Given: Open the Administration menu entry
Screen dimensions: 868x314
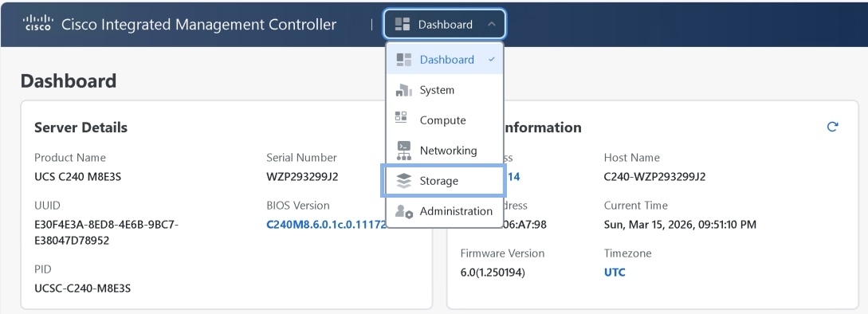Looking at the screenshot, I should point(445,211).
